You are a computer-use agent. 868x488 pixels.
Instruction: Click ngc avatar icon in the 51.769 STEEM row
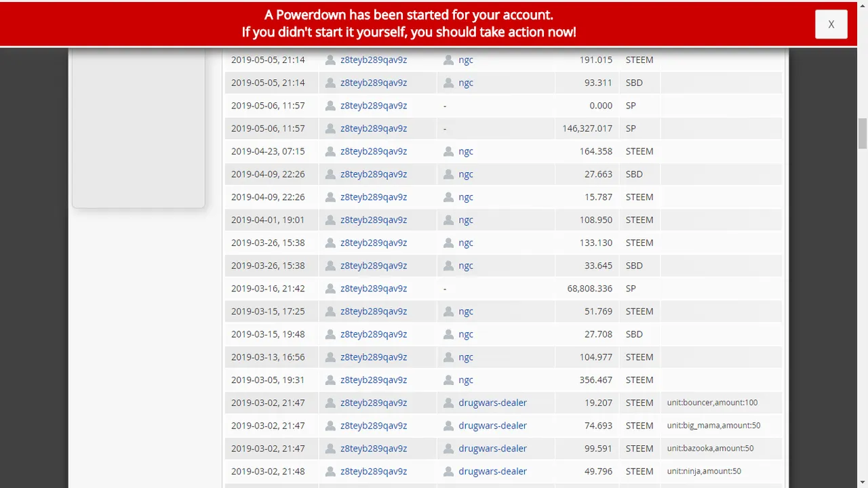pos(448,311)
